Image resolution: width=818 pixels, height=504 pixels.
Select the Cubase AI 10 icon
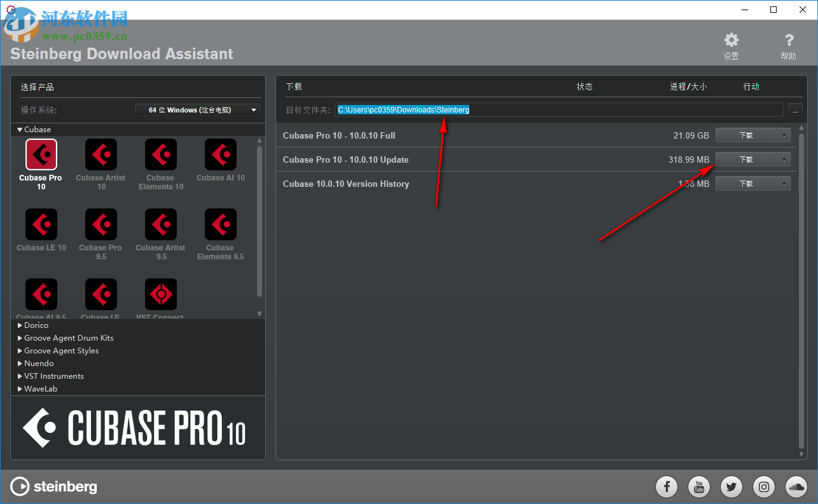(x=220, y=154)
